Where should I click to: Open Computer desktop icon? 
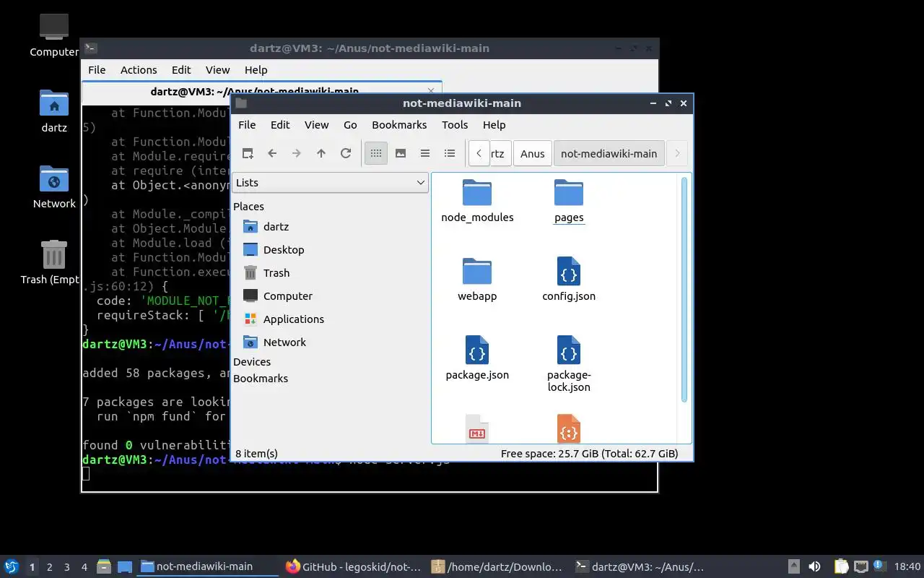coord(54,35)
